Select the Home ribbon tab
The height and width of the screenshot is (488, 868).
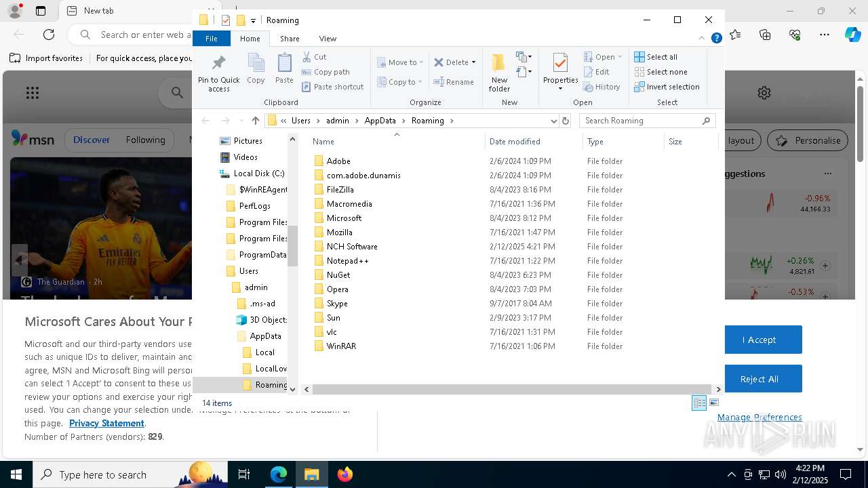point(250,39)
